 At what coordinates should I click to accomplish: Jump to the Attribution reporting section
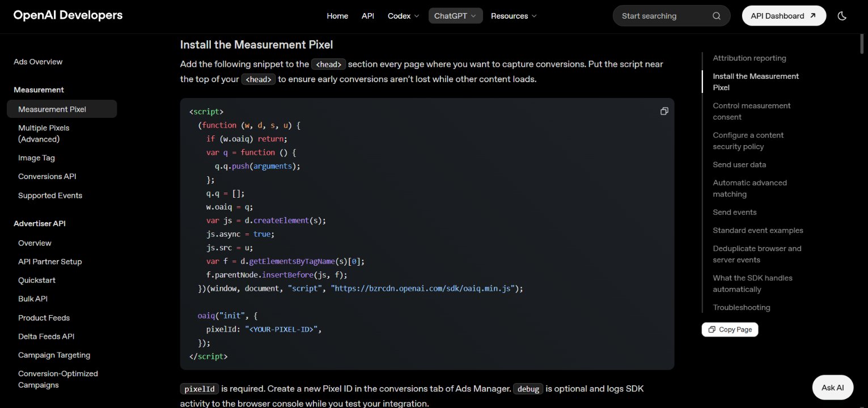[750, 58]
